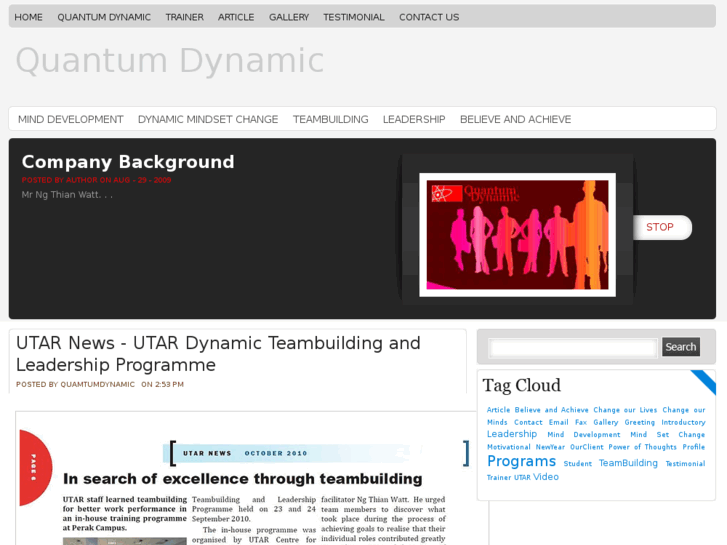Click the Quantum Dynamic site title

point(169,61)
